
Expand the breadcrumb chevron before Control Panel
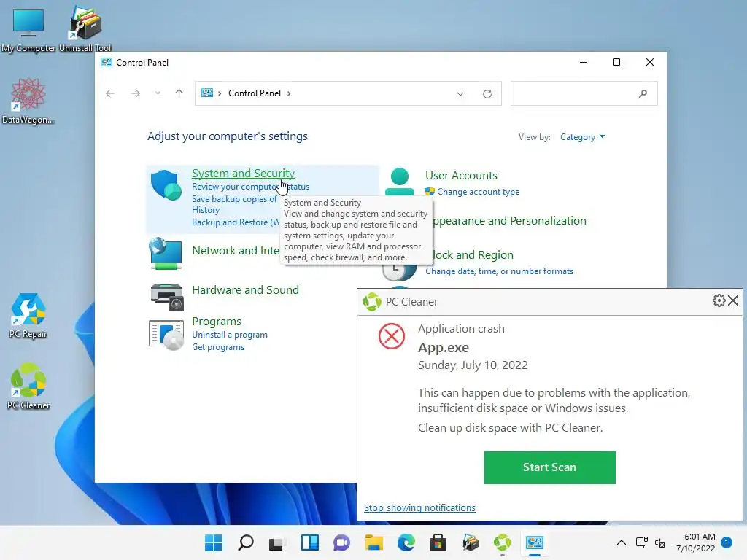click(220, 93)
